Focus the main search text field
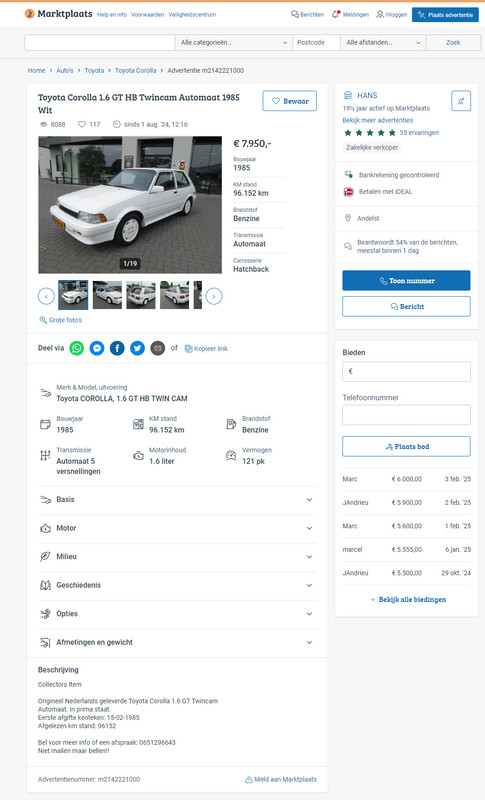The height and width of the screenshot is (800, 485). 99,42
